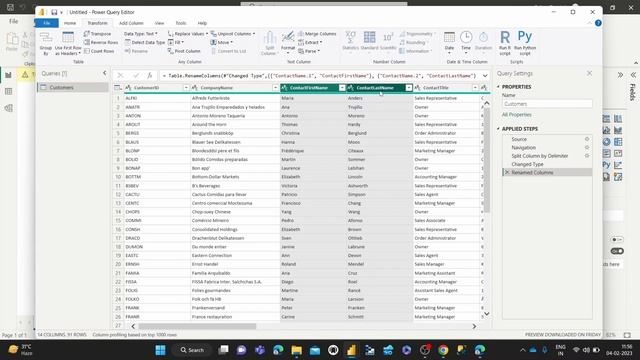Image resolution: width=640 pixels, height=360 pixels.
Task: Click Detect Data Type
Action: coord(145,42)
